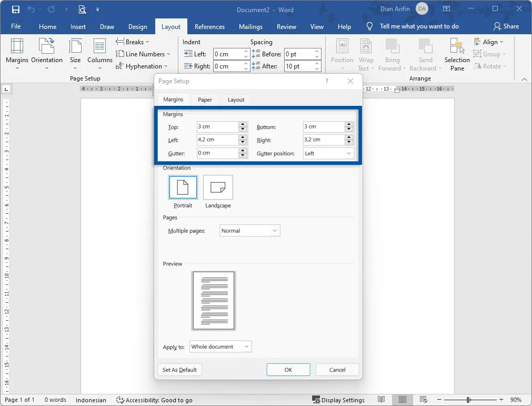Viewport: 532px width, 406px height.
Task: Click the Wrap Text icon
Action: 366,53
